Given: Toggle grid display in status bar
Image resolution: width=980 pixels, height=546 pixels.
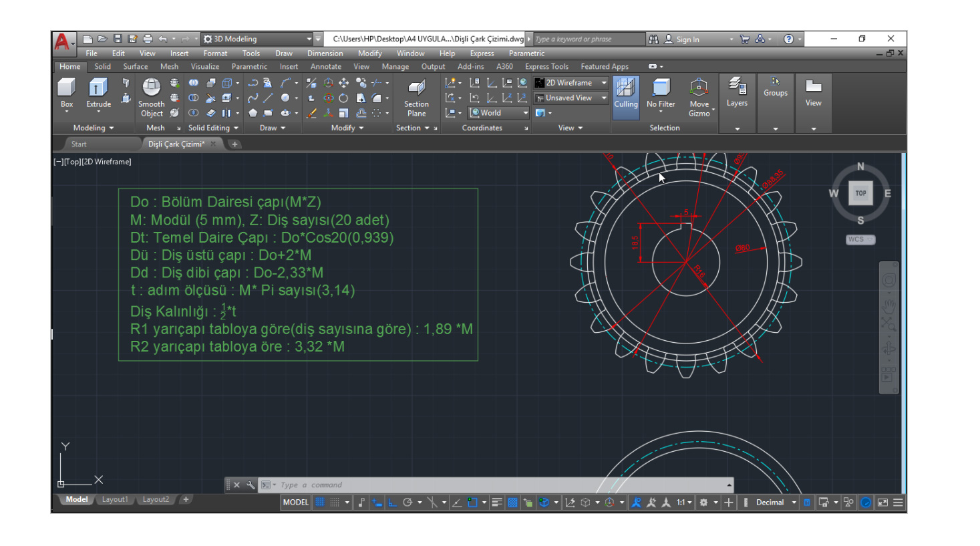Looking at the screenshot, I should pyautogui.click(x=320, y=503).
